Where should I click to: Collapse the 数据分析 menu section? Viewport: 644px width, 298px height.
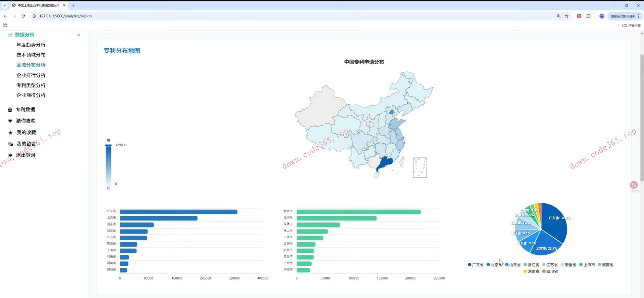[x=78, y=35]
